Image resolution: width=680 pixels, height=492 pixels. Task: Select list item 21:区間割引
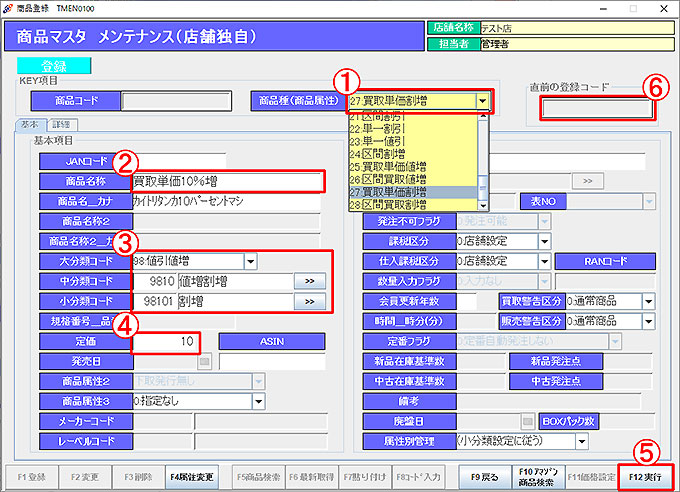pyautogui.click(x=413, y=116)
